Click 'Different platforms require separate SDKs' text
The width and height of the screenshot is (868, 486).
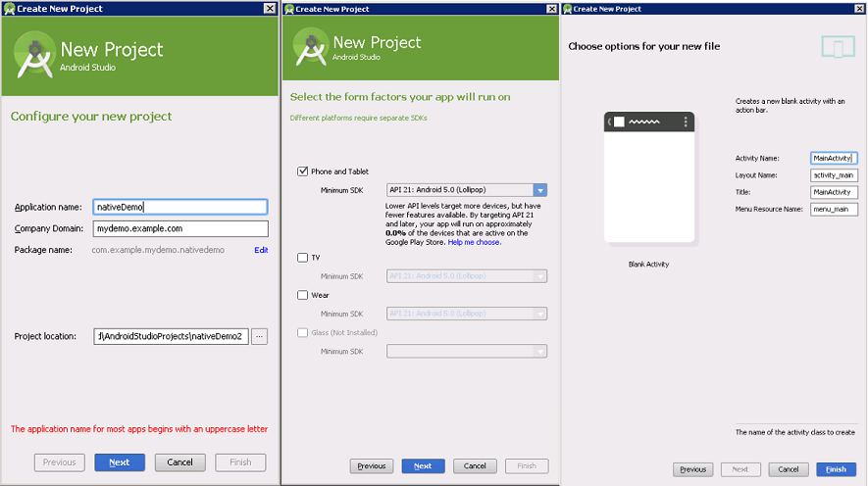[358, 118]
